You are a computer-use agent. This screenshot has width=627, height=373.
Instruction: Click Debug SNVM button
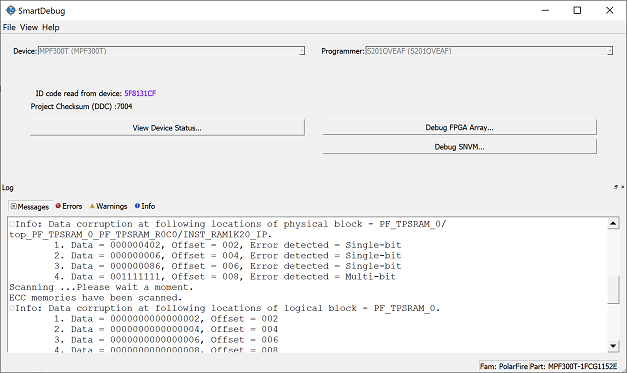pos(459,147)
